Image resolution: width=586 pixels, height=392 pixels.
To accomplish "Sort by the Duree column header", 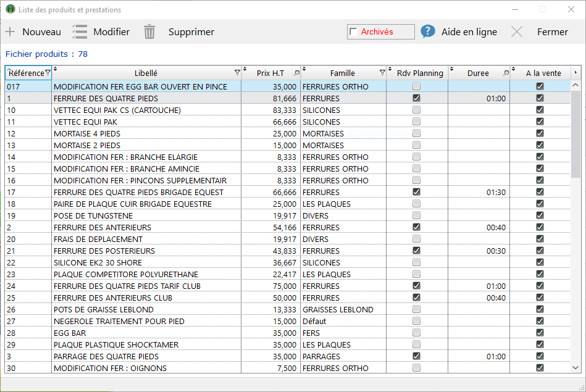I will pos(478,73).
